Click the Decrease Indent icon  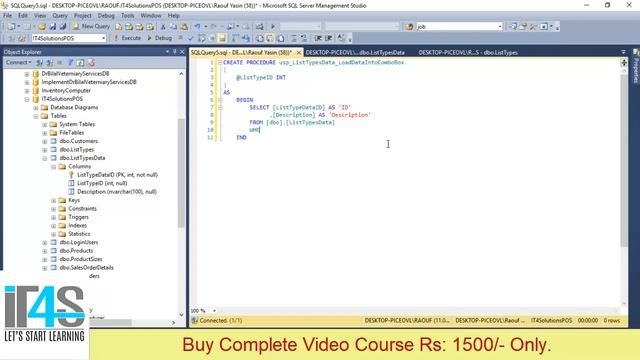pyautogui.click(x=318, y=38)
